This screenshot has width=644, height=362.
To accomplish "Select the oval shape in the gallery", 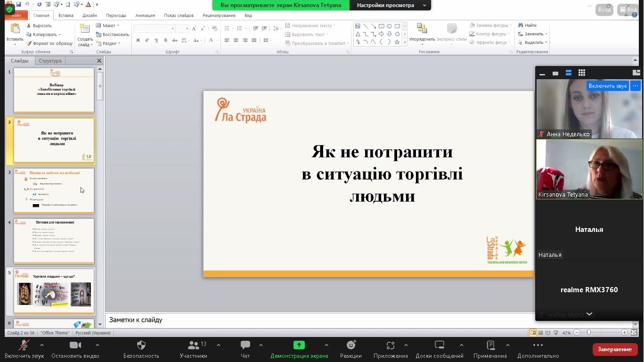I will [x=390, y=26].
